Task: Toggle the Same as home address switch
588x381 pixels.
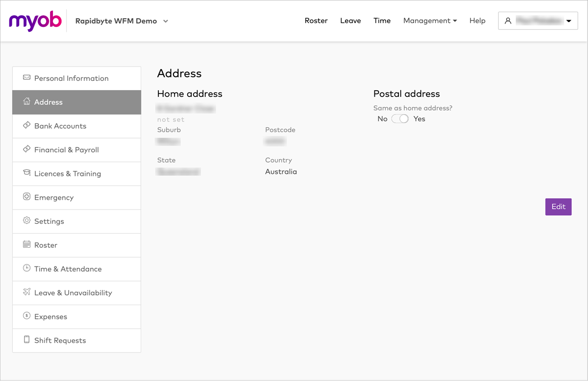Action: [x=400, y=119]
